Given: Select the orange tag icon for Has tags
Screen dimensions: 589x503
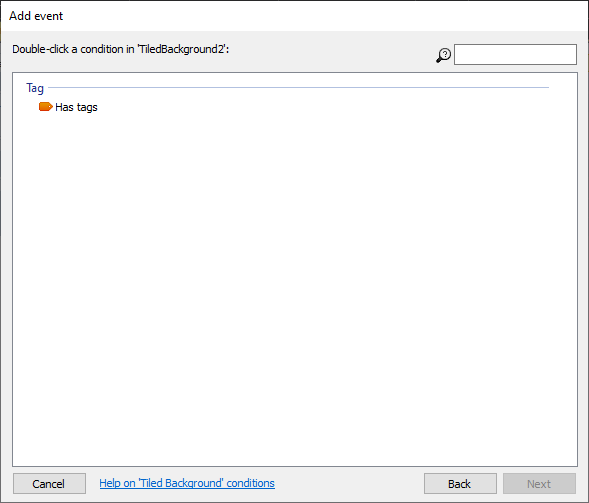Looking at the screenshot, I should 45,107.
